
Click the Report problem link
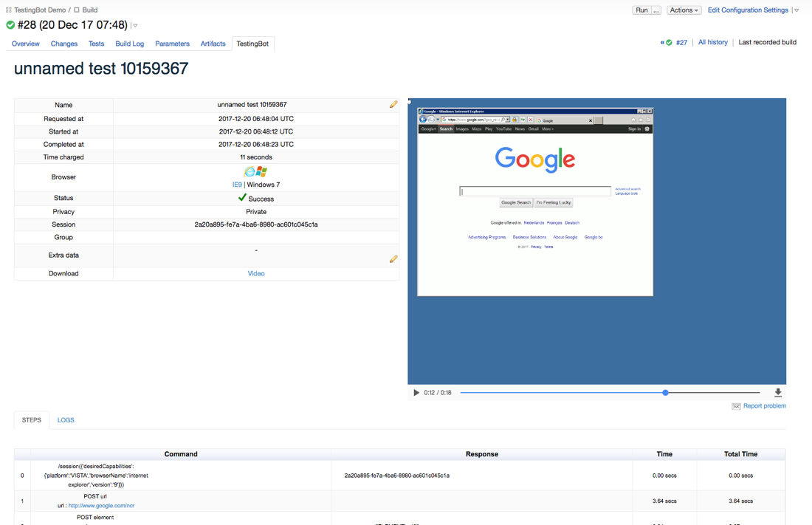tap(764, 406)
